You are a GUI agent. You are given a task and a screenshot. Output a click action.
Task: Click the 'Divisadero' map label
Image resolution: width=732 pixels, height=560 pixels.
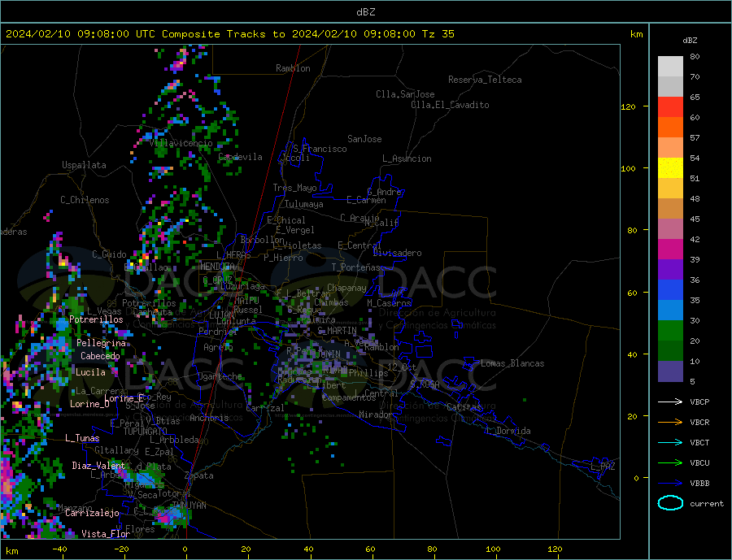tap(397, 253)
